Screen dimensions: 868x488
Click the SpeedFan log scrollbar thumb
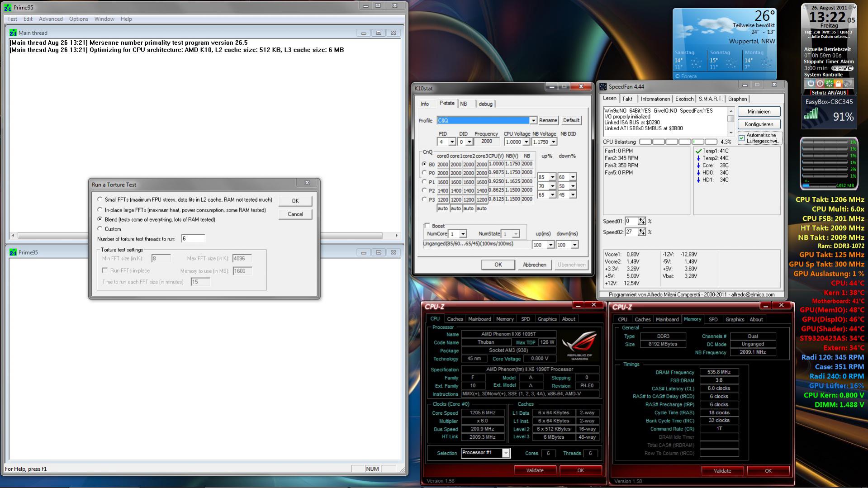[730, 118]
